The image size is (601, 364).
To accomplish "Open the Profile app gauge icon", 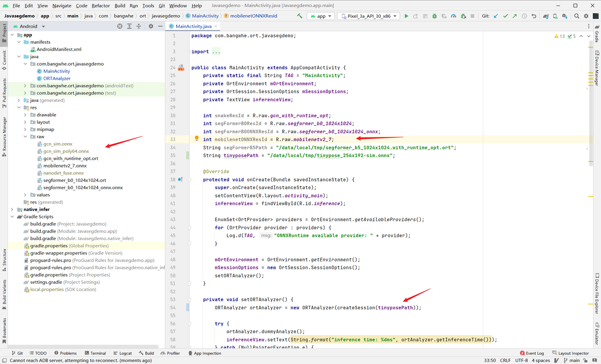I will (453, 16).
